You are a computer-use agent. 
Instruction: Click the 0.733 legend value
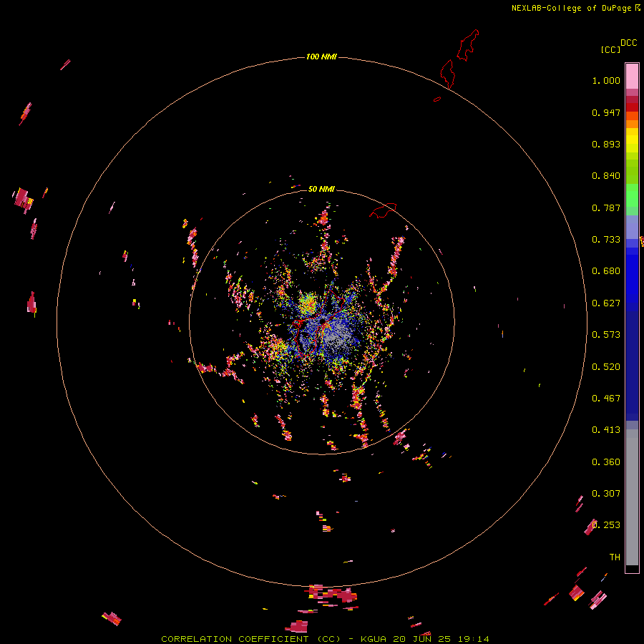[606, 240]
